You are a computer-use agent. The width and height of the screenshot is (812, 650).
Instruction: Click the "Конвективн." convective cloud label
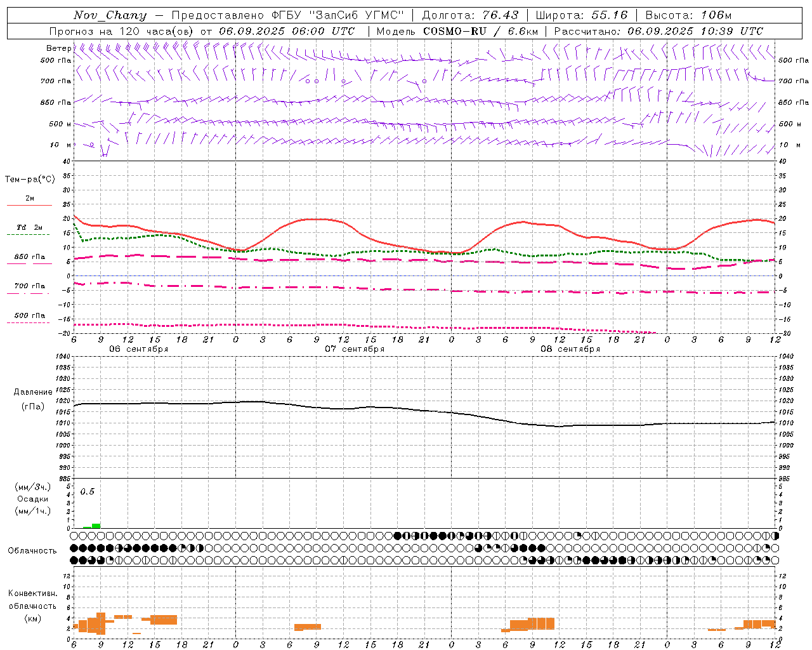coord(33,594)
